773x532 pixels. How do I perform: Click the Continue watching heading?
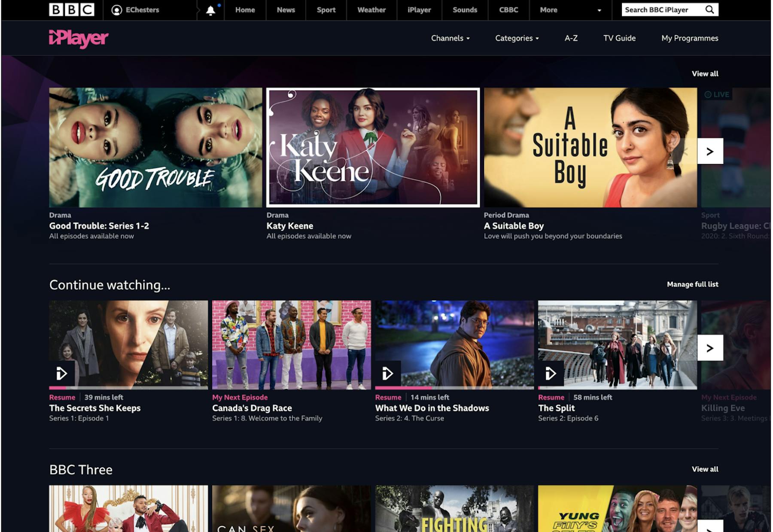coord(110,285)
